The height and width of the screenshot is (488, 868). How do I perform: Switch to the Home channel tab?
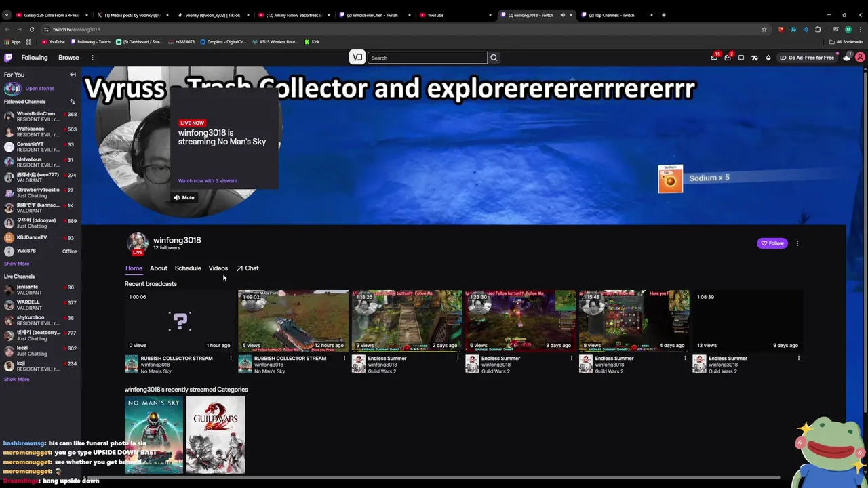point(134,268)
